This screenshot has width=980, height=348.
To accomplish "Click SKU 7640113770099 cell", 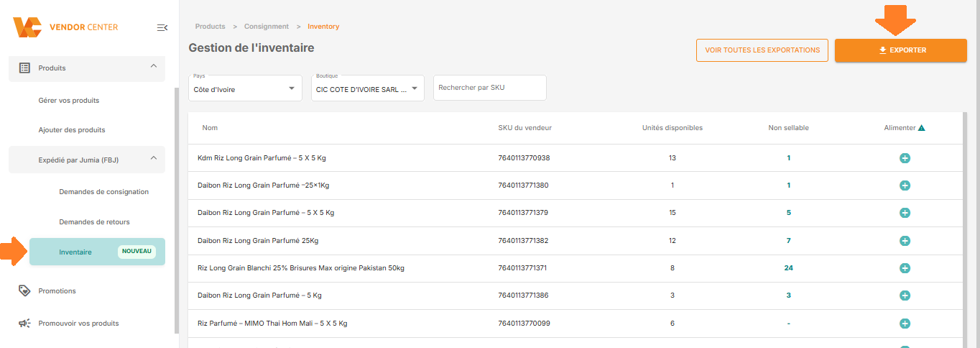I will pos(524,323).
